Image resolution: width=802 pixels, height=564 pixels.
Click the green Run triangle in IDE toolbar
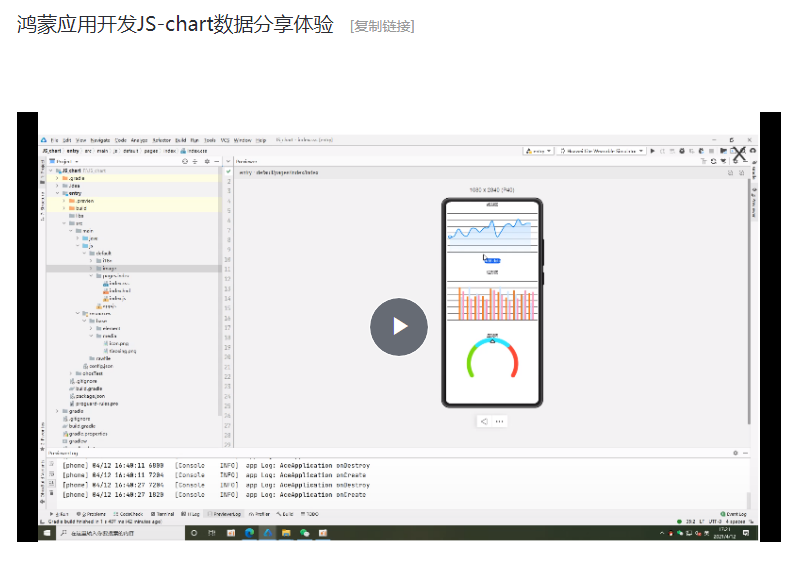[652, 151]
